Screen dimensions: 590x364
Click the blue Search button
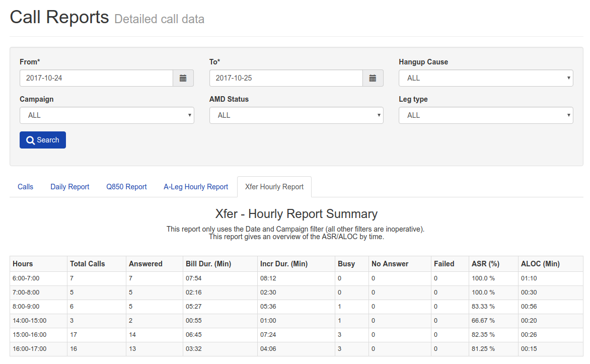pos(42,140)
